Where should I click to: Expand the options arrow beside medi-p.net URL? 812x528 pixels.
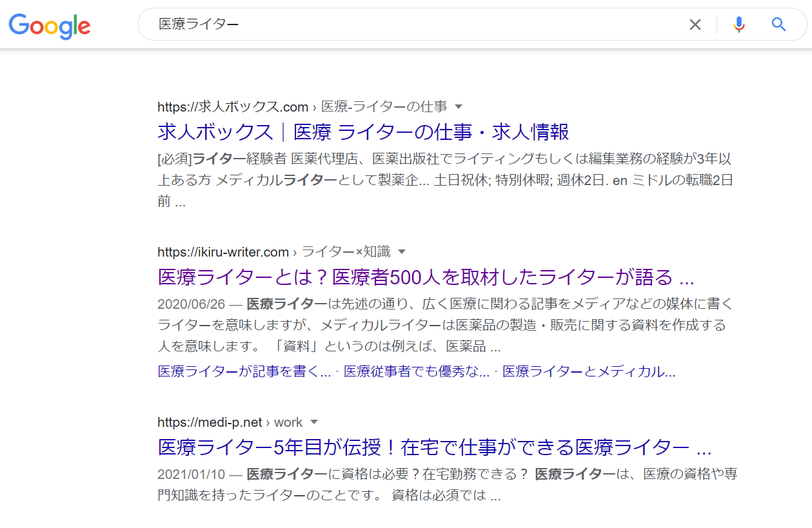pos(314,422)
